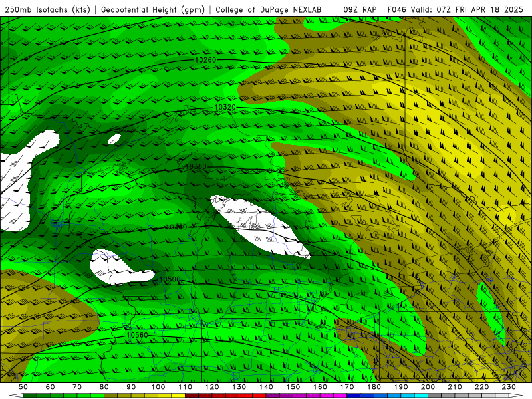532x399 pixels.
Task: Select the dark olive 80–85 kt legend swatch
Action: tap(111, 396)
